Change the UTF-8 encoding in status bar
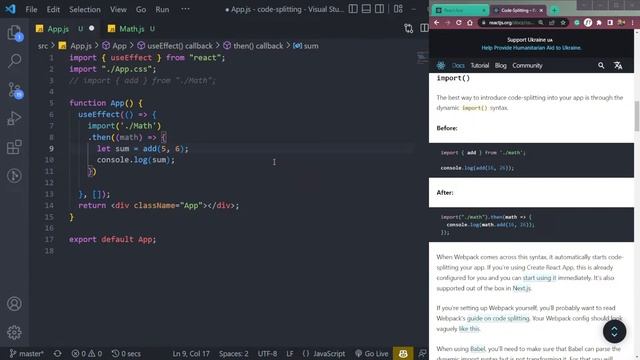 (267, 353)
